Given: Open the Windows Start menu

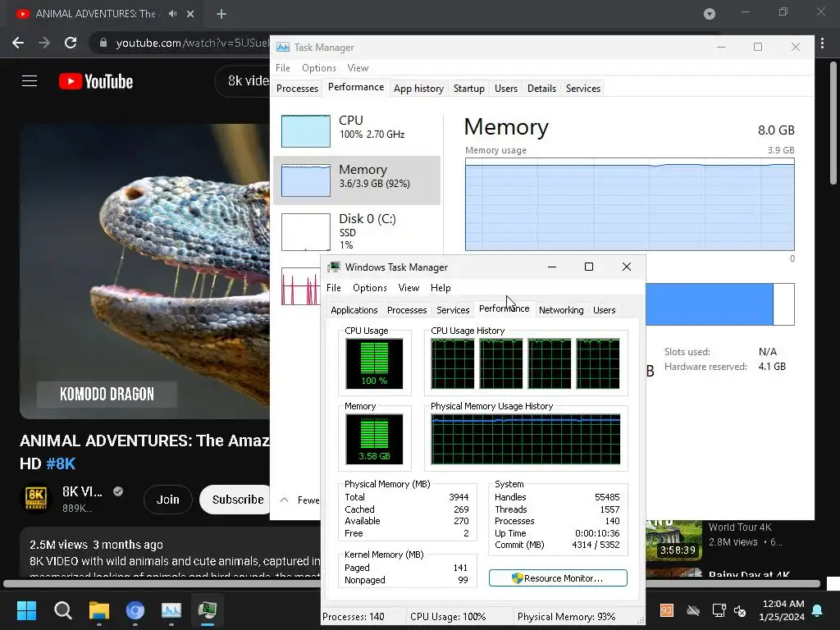Looking at the screenshot, I should pyautogui.click(x=26, y=610).
